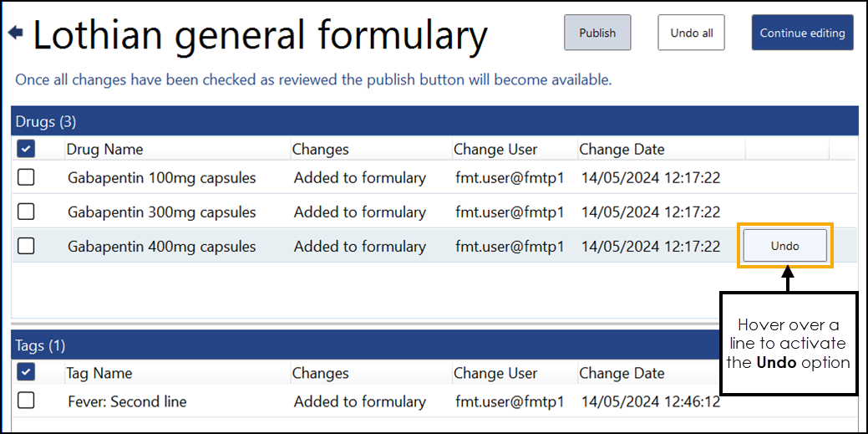Viewport: 868px width, 434px height.
Task: Sort drugs by Changes column header
Action: (320, 150)
